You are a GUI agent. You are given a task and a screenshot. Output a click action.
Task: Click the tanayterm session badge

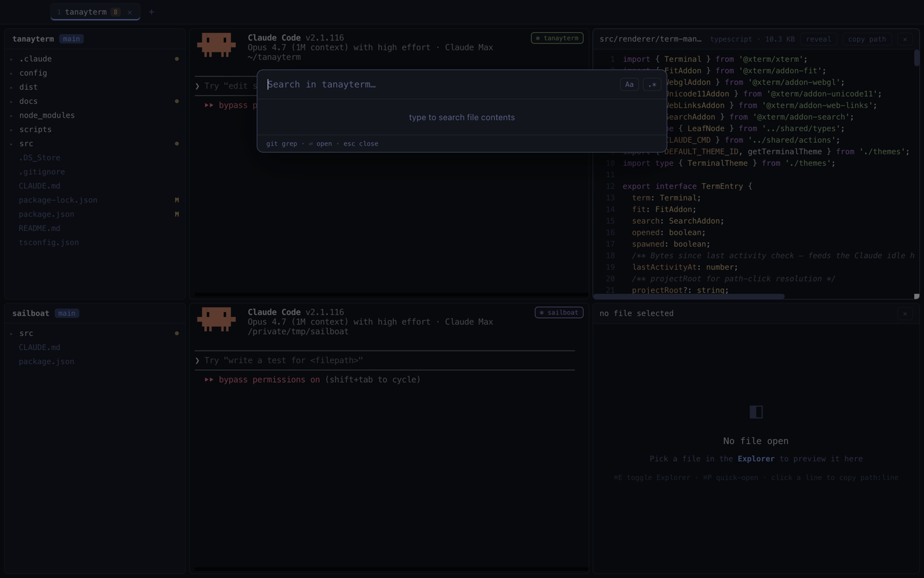pyautogui.click(x=557, y=38)
